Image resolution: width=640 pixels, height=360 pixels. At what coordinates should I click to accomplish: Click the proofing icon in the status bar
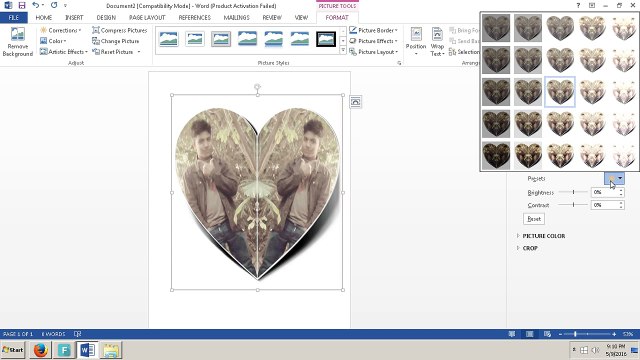tap(78, 334)
